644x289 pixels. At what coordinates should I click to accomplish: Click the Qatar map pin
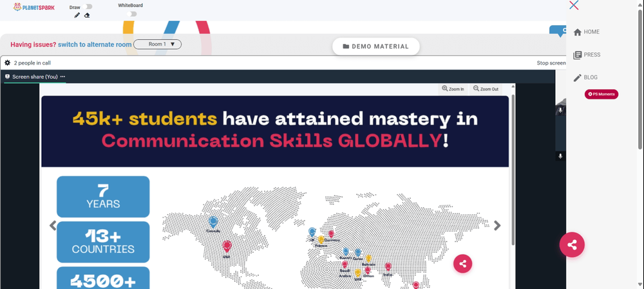357,253
